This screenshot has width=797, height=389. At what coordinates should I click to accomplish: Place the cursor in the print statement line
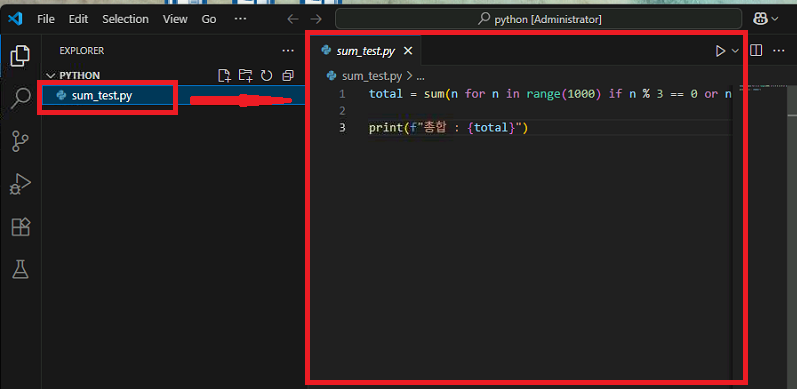tap(449, 128)
